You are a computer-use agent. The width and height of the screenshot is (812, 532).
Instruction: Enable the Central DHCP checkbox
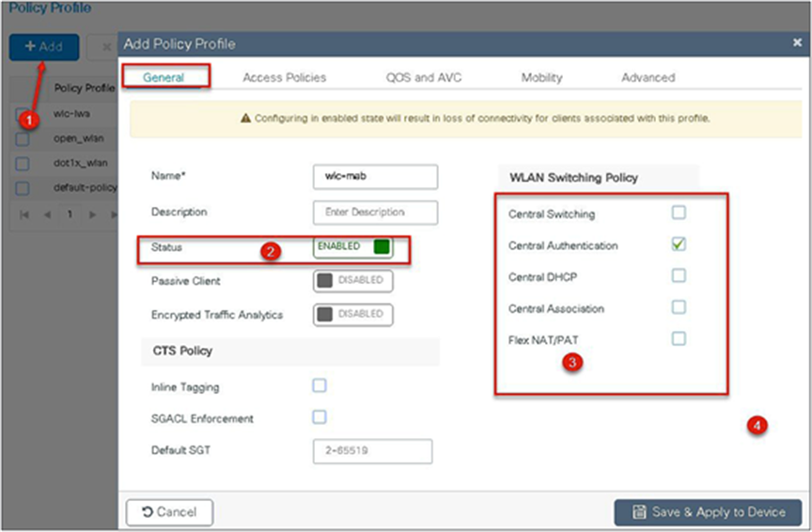tap(679, 275)
